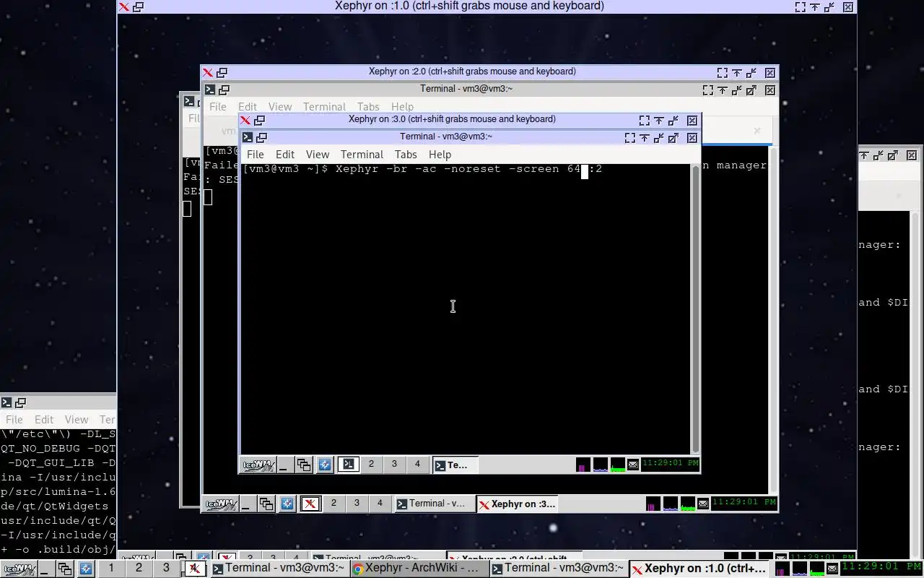Switch to workspace 1 terminal icon in Xephyr :3.0 taskbar

click(348, 465)
